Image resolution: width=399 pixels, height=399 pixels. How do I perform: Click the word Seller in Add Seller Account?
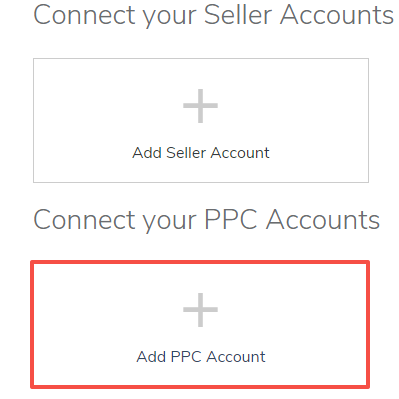click(x=186, y=153)
